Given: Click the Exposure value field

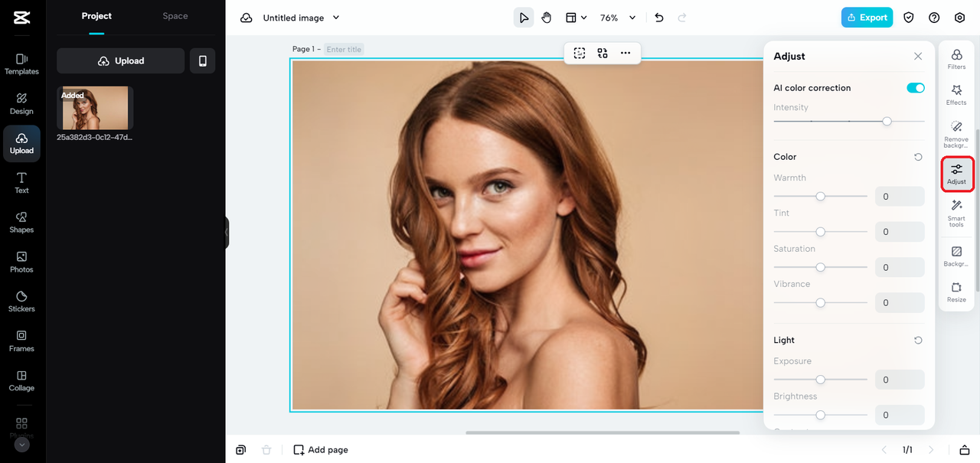Looking at the screenshot, I should tap(900, 380).
